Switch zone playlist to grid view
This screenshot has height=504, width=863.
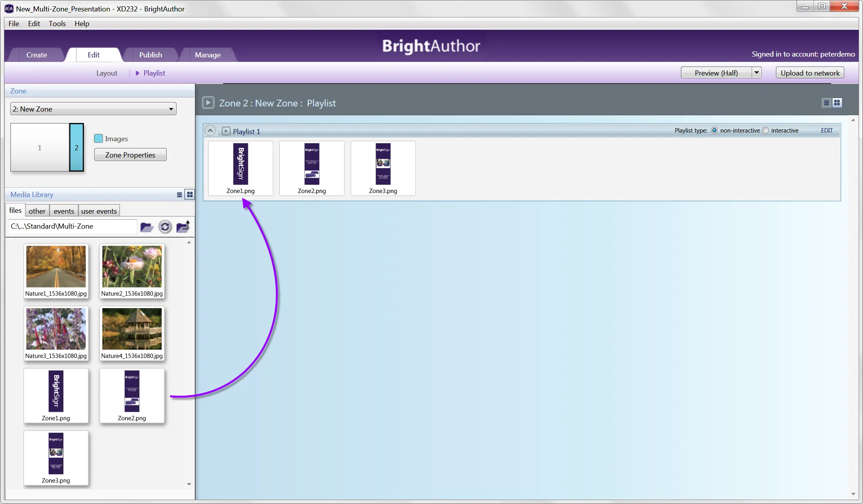(x=837, y=103)
